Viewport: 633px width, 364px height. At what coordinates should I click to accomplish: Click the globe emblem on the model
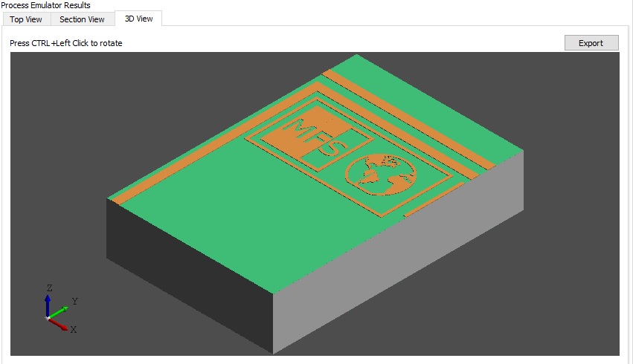coord(380,175)
